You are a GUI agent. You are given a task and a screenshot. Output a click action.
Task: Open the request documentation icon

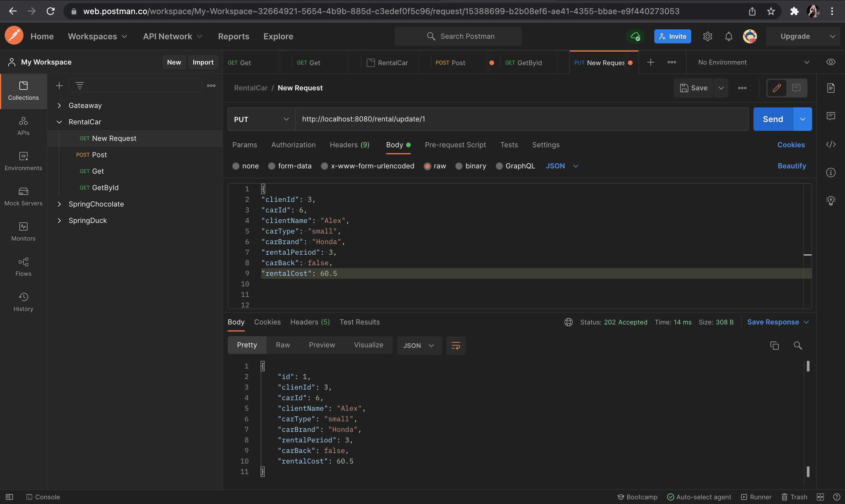pyautogui.click(x=831, y=88)
